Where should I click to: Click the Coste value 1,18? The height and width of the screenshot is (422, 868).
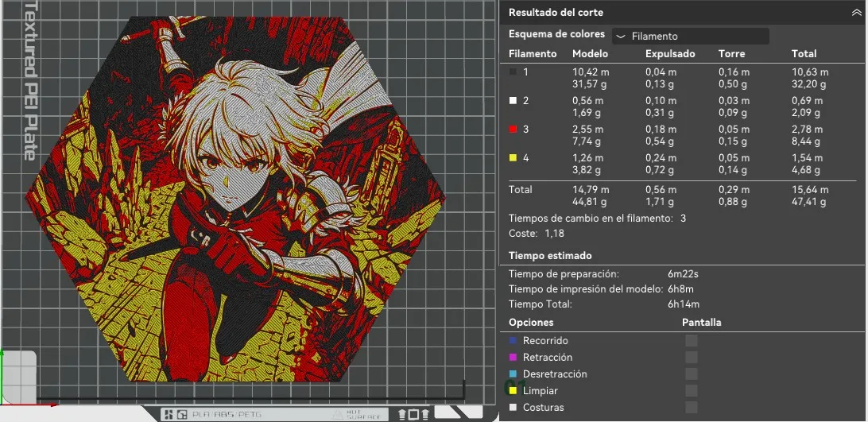[555, 234]
